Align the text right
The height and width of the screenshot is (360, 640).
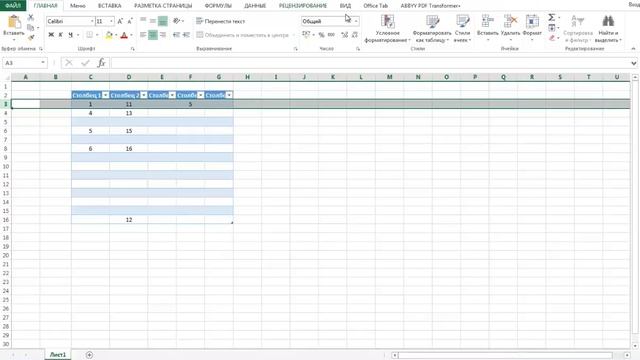162,35
